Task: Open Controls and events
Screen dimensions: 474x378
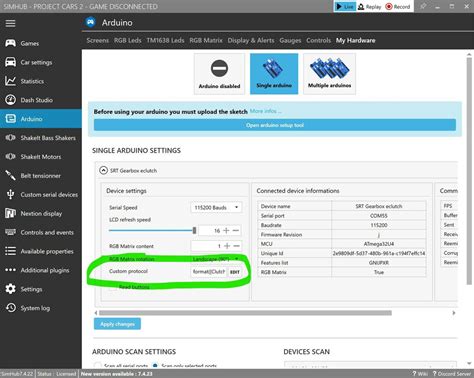Action: click(41, 232)
